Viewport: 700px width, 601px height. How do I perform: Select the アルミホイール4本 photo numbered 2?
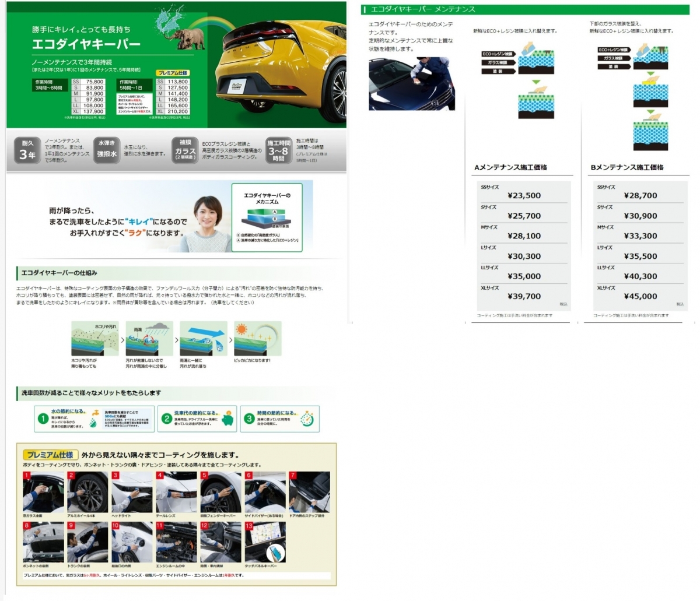click(87, 493)
